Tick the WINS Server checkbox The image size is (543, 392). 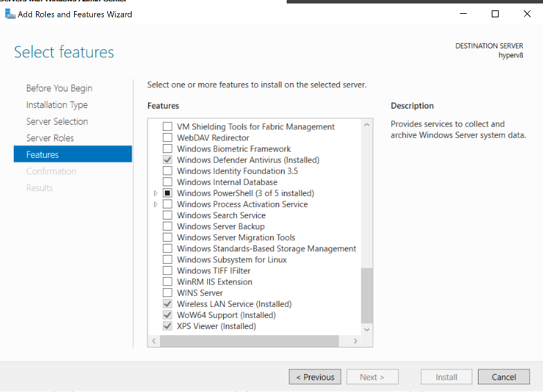click(168, 292)
